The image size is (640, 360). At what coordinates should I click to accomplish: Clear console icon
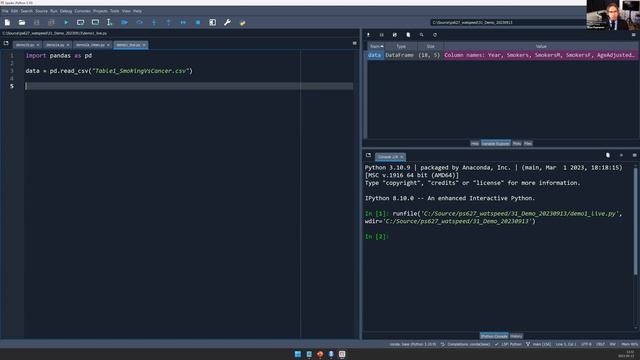(x=608, y=156)
